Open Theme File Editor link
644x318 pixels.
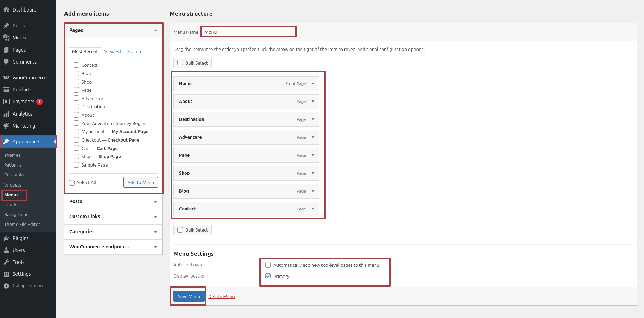tap(22, 225)
